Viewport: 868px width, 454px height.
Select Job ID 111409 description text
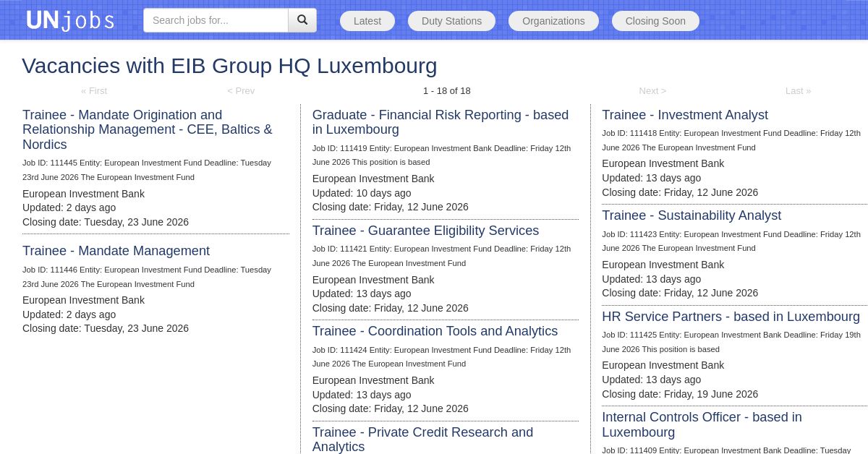[726, 450]
